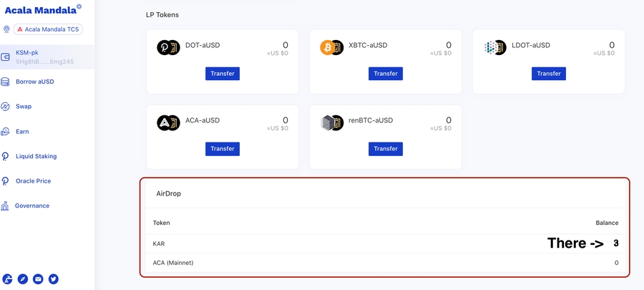This screenshot has height=290, width=644.
Task: Click the XBTC-aUSD bitcoin pair icon
Action: click(x=331, y=47)
